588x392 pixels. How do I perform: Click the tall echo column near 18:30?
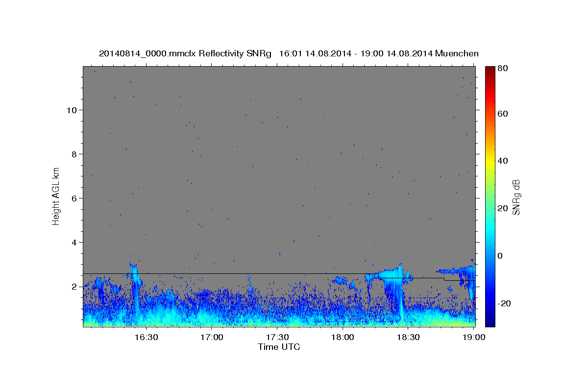tap(400, 294)
